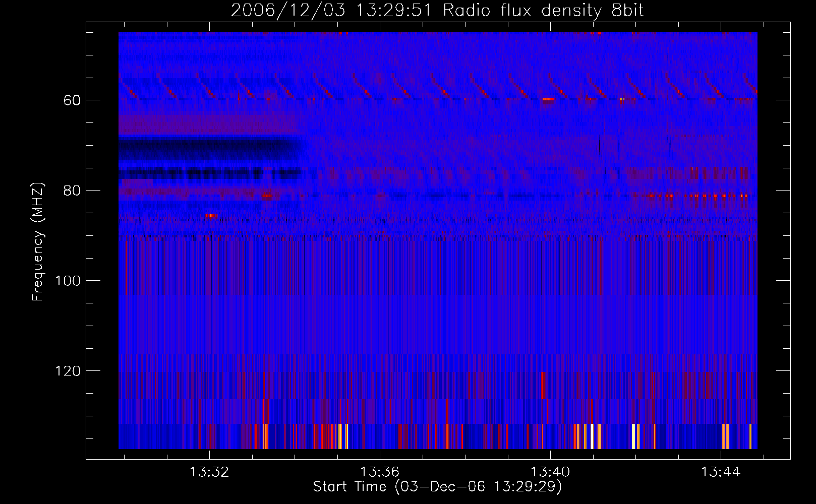Click the plot title showing 2006/12/03 13:29:51

(437, 11)
